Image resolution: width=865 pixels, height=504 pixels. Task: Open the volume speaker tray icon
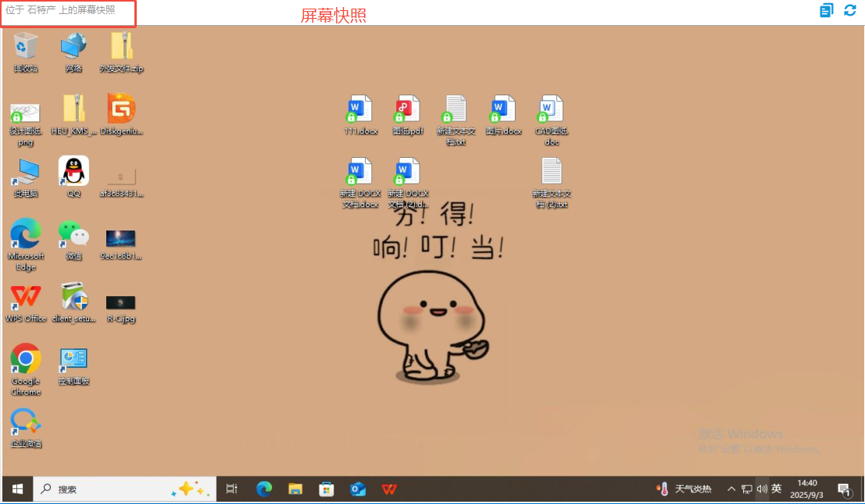point(762,489)
